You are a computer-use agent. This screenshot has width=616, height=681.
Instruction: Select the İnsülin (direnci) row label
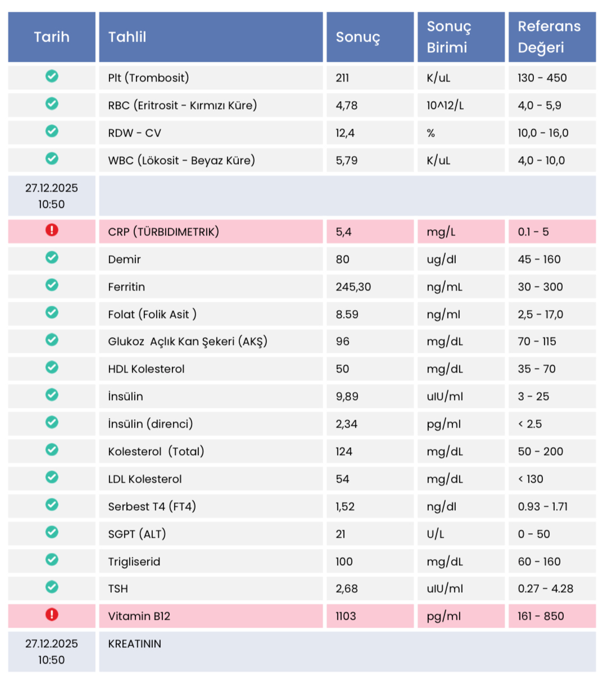[x=150, y=424]
